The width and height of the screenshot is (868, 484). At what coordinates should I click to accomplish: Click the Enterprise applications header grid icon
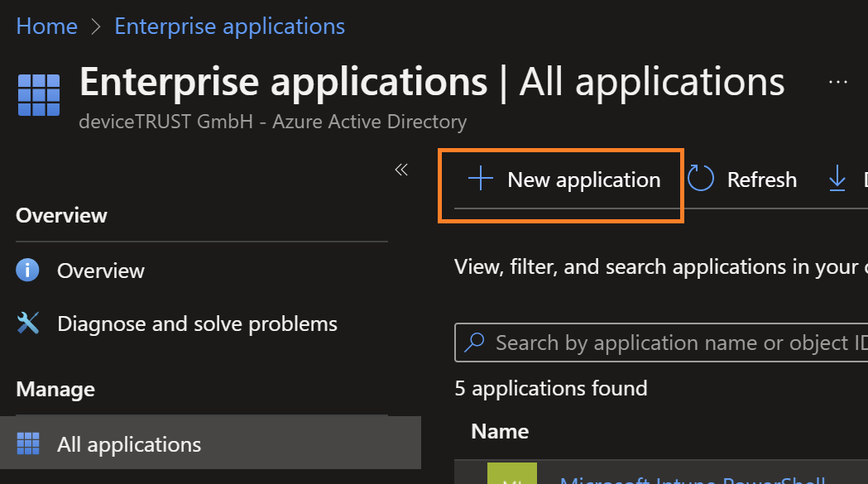[37, 93]
